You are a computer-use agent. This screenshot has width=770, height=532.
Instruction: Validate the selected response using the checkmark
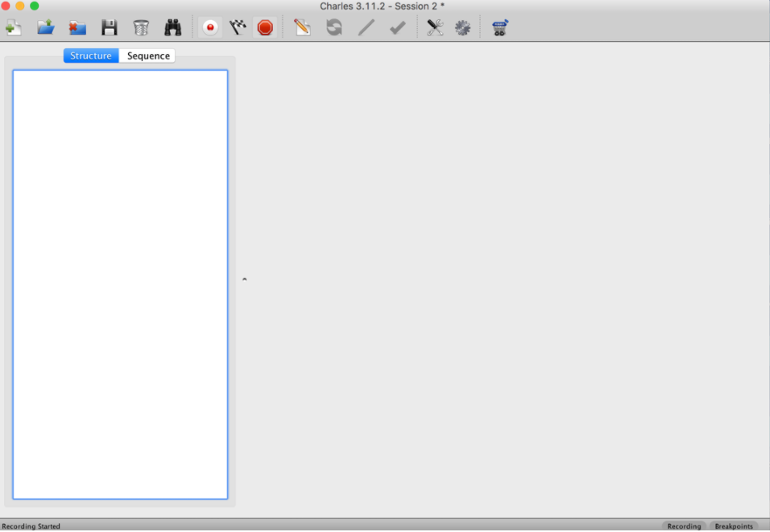pyautogui.click(x=397, y=28)
